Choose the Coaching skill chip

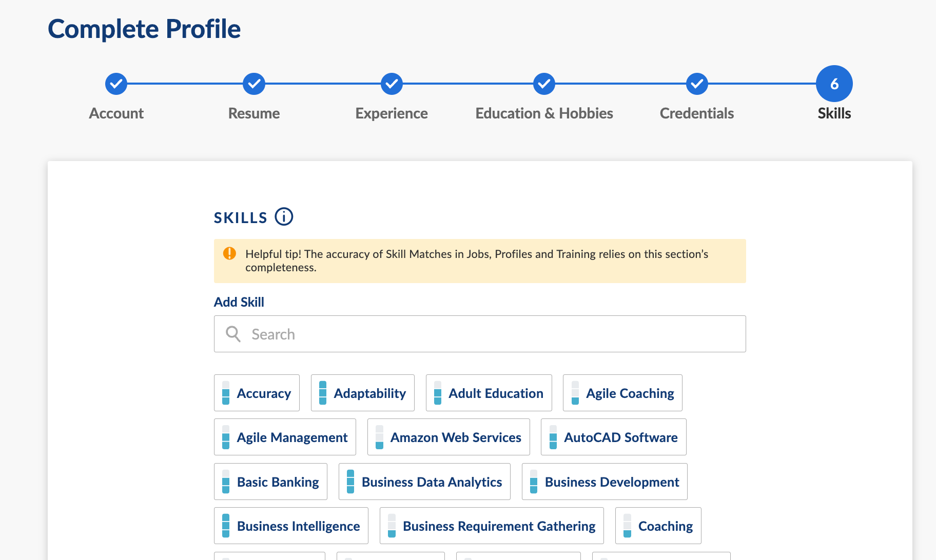tap(658, 526)
